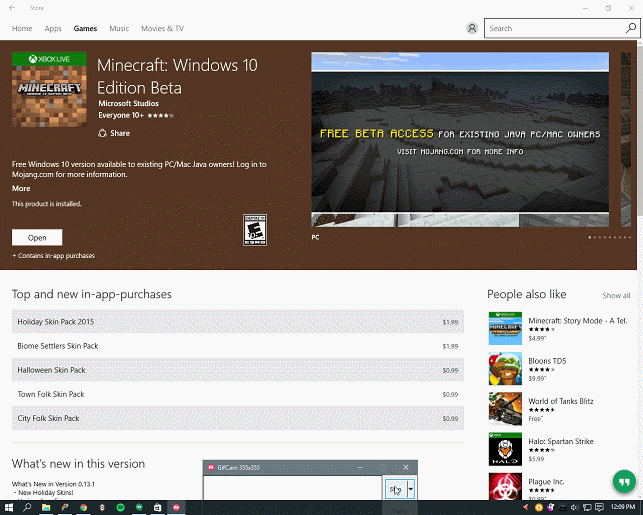643x515 pixels.
Task: Open Windows Start menu
Action: tap(8, 507)
